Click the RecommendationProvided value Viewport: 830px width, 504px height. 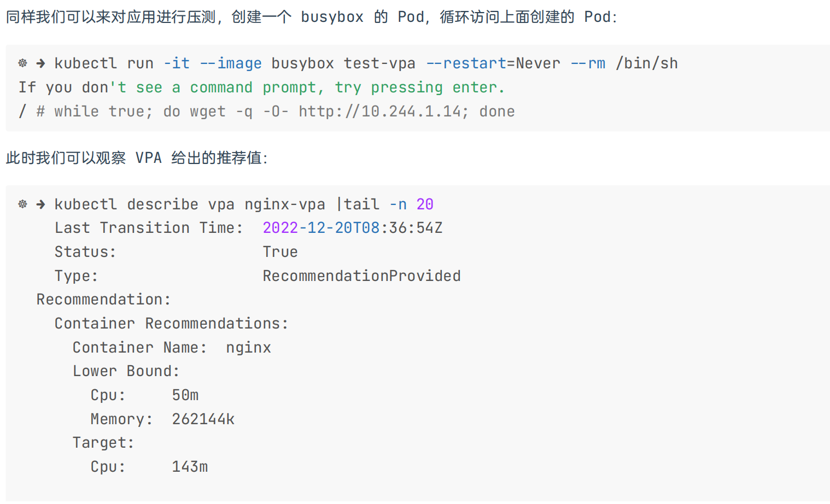click(361, 276)
